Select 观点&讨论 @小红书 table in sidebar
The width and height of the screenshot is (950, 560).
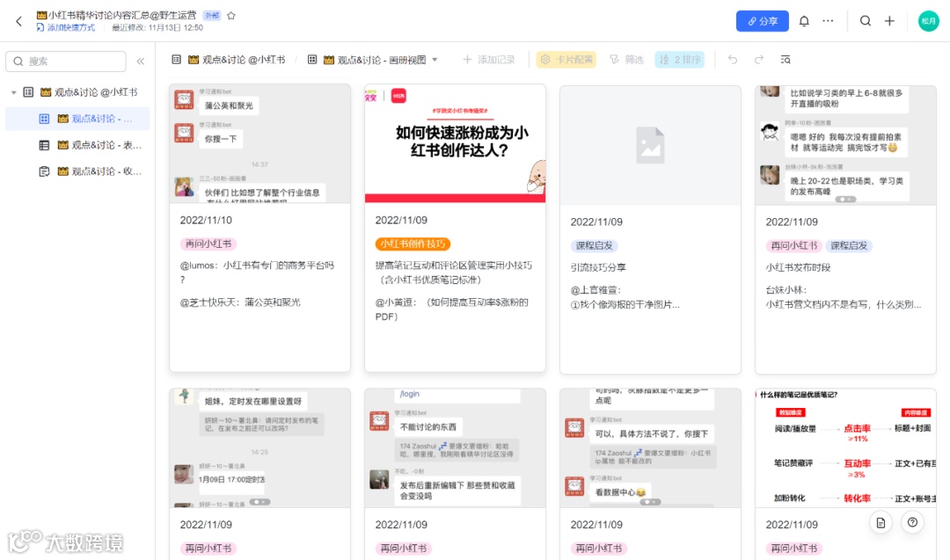coord(89,92)
